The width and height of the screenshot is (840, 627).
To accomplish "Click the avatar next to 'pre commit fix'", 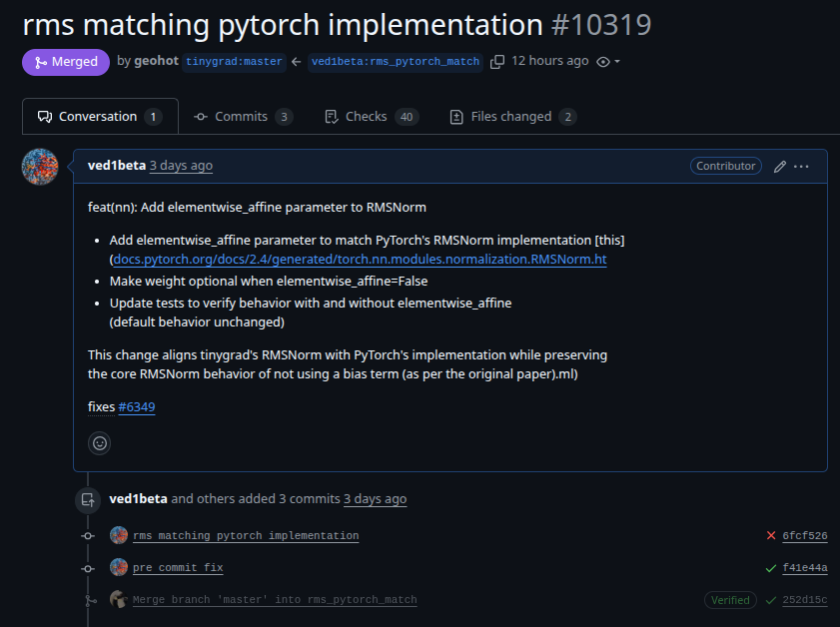I will 119,567.
